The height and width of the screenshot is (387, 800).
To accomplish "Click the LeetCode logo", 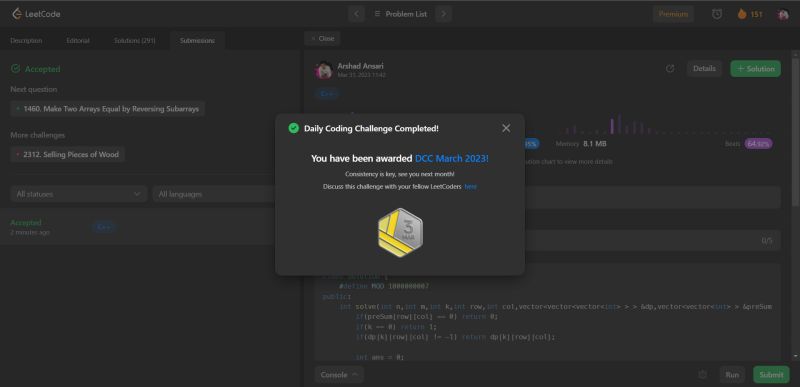I will (36, 14).
